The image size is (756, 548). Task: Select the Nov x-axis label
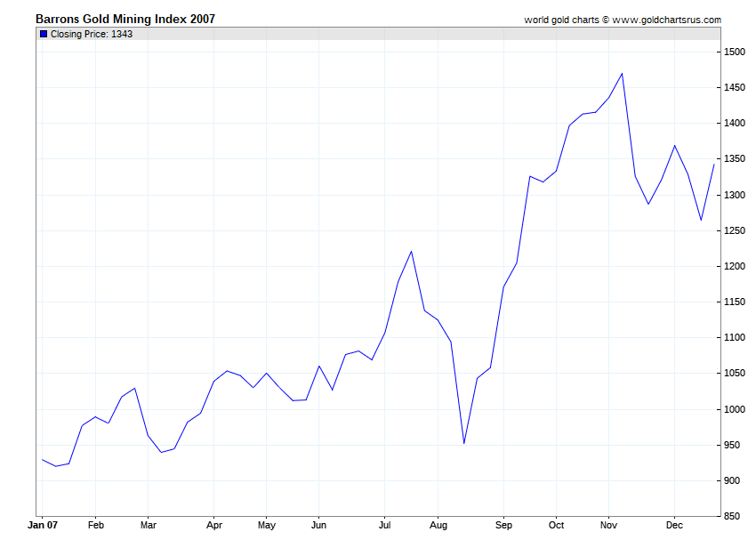608,525
